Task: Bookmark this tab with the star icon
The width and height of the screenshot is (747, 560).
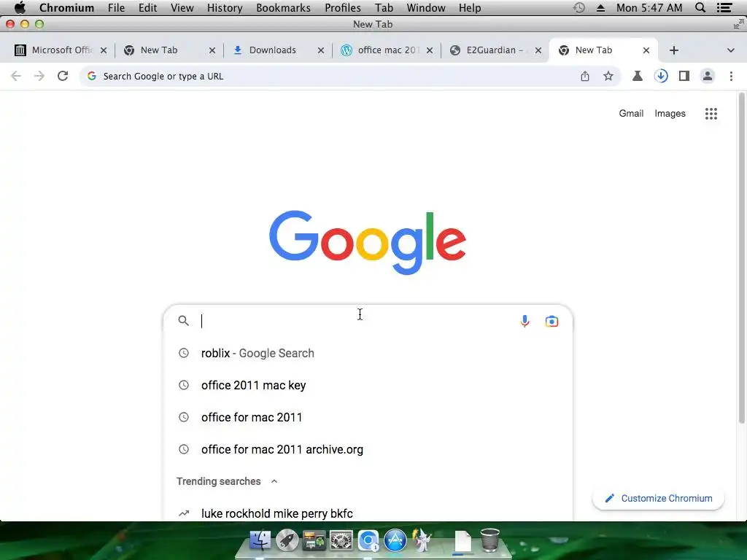Action: click(x=608, y=76)
